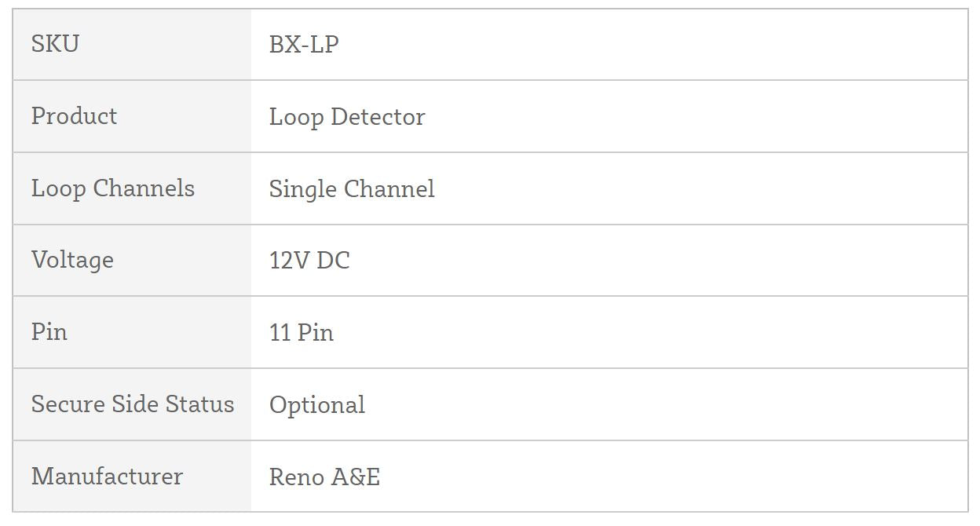Click the text DC in Voltage row

point(333,261)
